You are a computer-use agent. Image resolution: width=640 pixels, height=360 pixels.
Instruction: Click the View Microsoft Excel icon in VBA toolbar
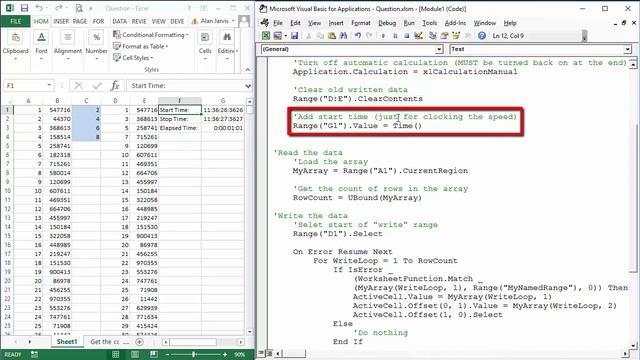[x=266, y=36]
